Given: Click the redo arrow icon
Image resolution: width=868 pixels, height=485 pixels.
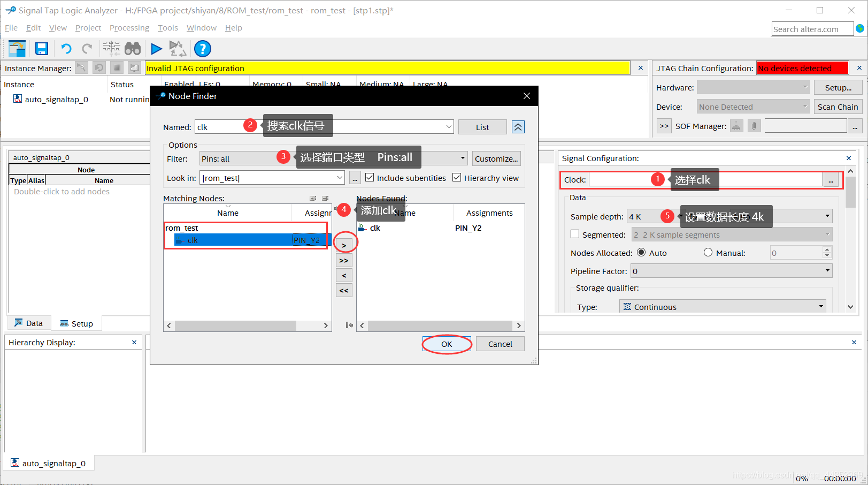Looking at the screenshot, I should coord(87,49).
